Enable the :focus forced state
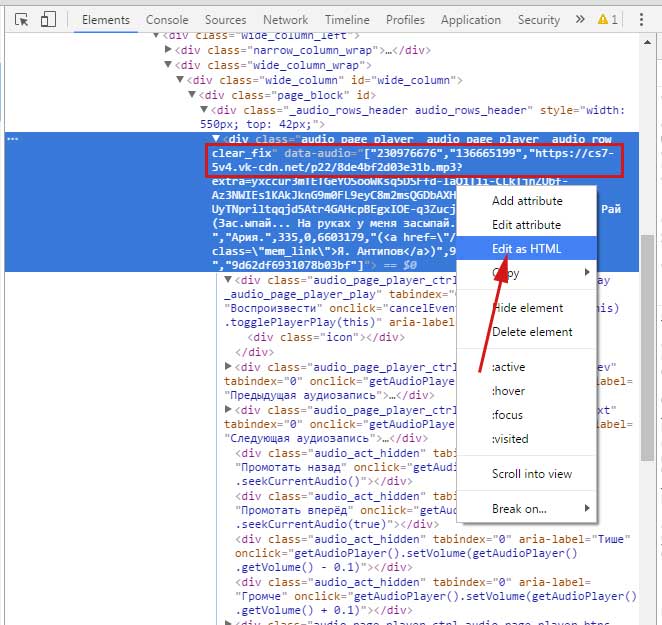Image resolution: width=662 pixels, height=625 pixels. (508, 415)
